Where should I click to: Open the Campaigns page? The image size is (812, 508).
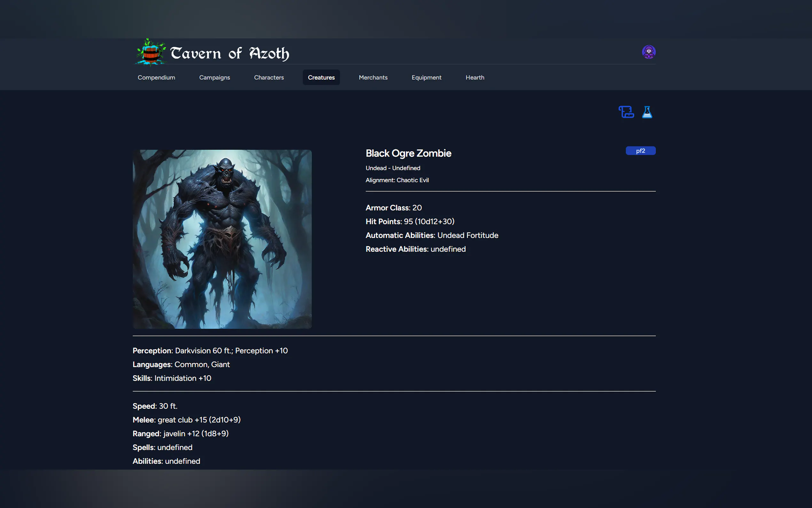(215, 77)
